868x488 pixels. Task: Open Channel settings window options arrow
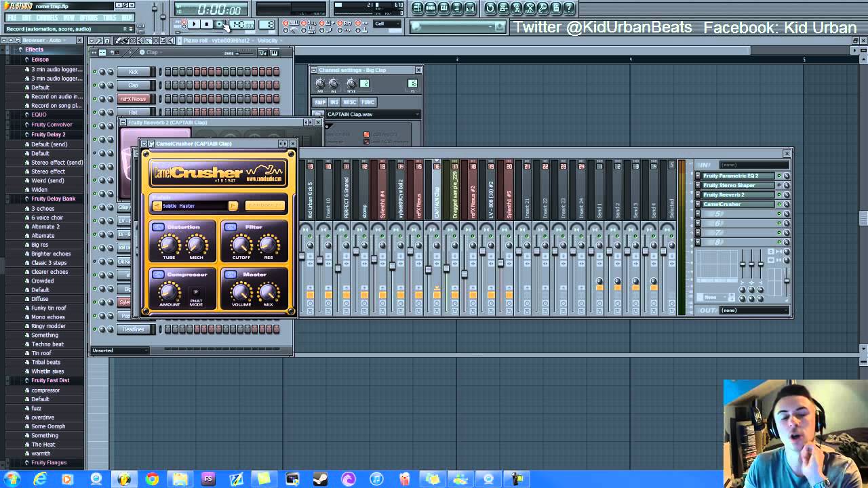(x=314, y=70)
